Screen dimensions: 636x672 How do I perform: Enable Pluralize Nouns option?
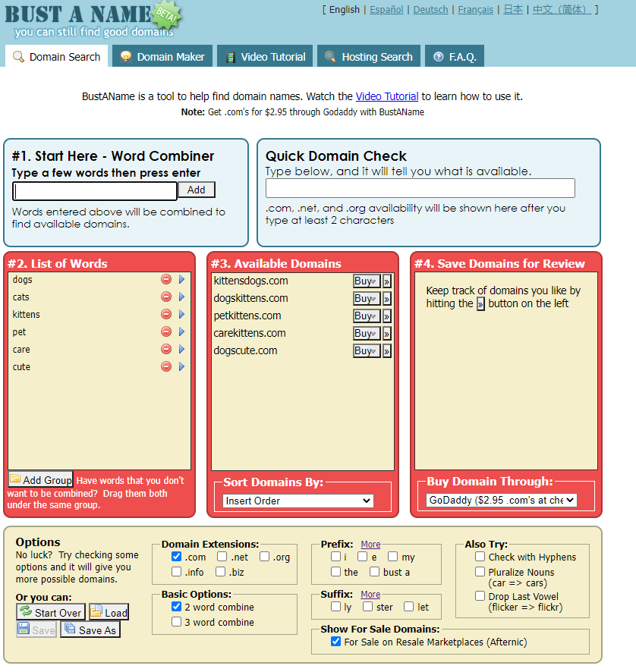(x=480, y=572)
